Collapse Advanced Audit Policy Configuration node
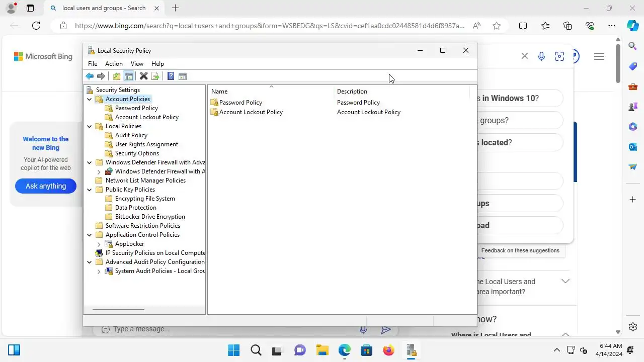644x362 pixels. 90,262
